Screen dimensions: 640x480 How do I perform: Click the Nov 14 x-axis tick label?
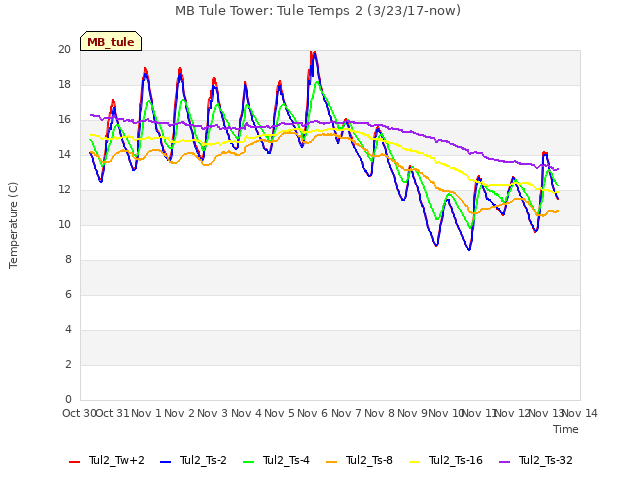[580, 413]
